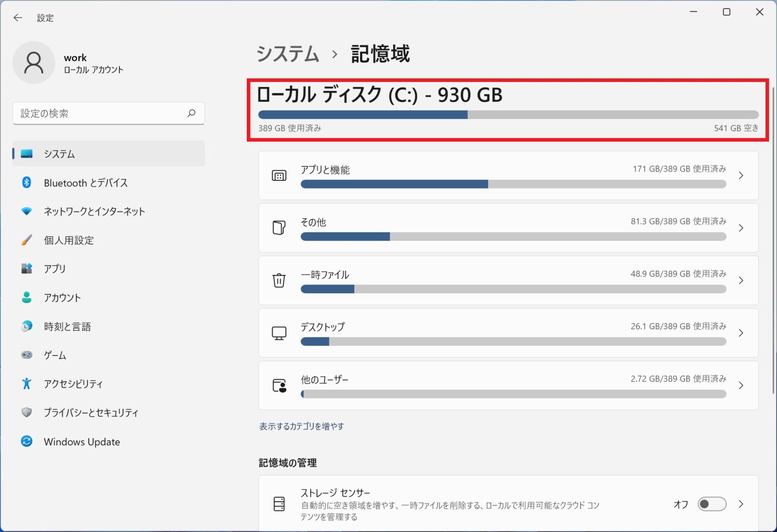The image size is (777, 532).
Task: Open the 他のユーザー users icon
Action: click(279, 385)
